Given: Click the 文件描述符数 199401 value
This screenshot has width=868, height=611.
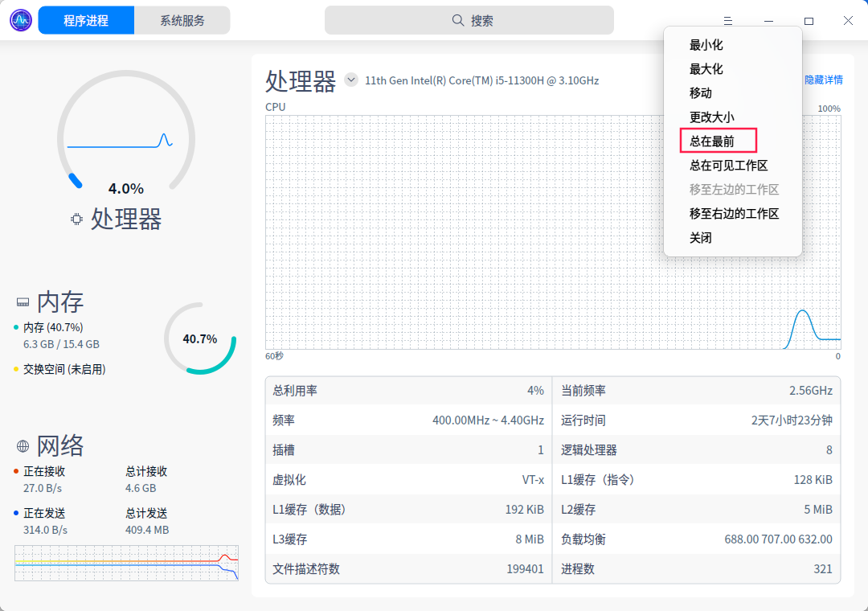Looking at the screenshot, I should 526,569.
